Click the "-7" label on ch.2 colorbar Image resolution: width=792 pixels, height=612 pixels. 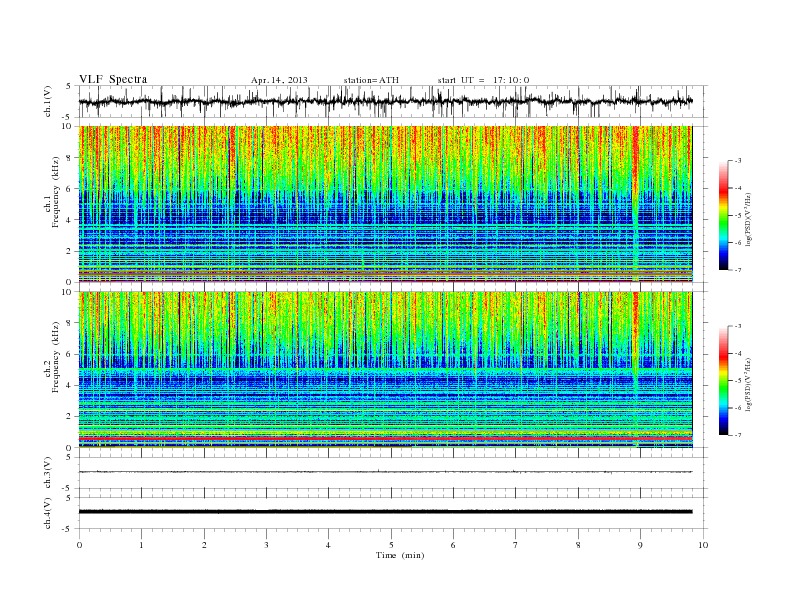[x=737, y=435]
